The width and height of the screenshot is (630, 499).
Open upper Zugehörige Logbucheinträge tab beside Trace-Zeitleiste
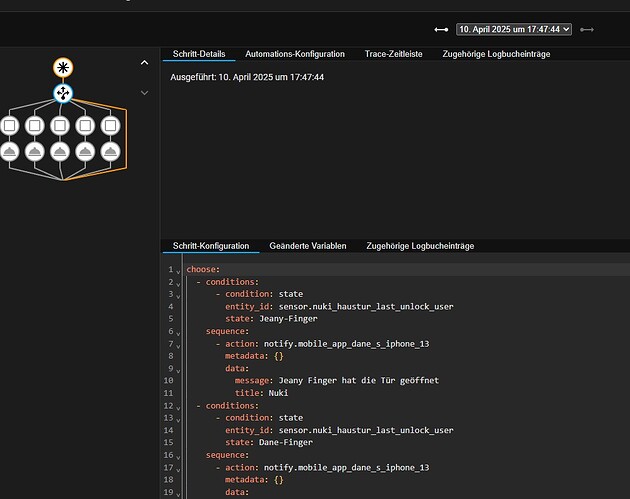[x=496, y=54]
